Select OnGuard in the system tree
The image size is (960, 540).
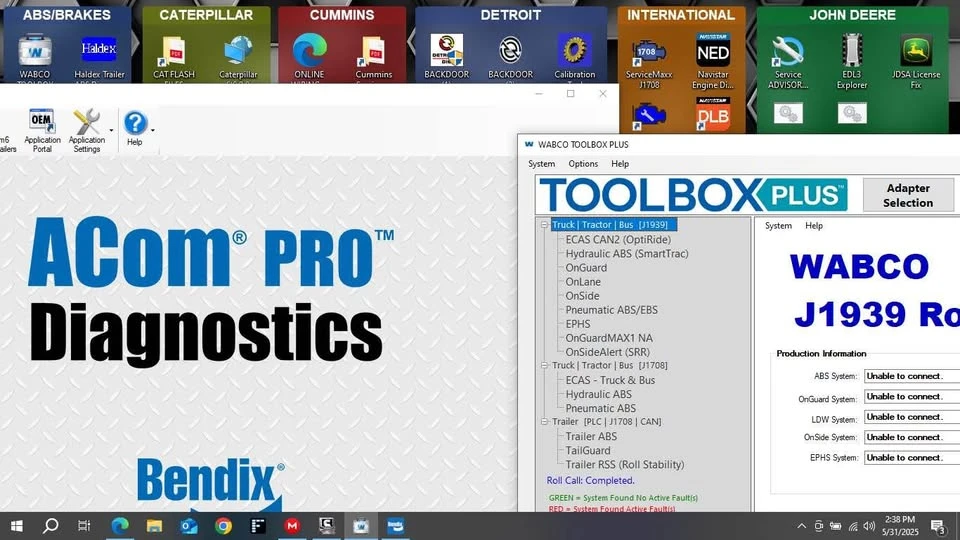click(586, 268)
